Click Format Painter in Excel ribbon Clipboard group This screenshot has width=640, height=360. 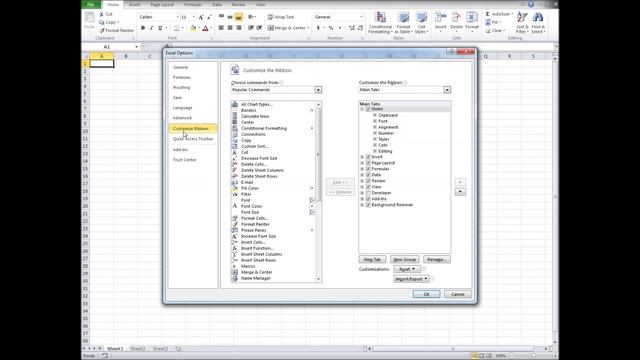tap(116, 31)
